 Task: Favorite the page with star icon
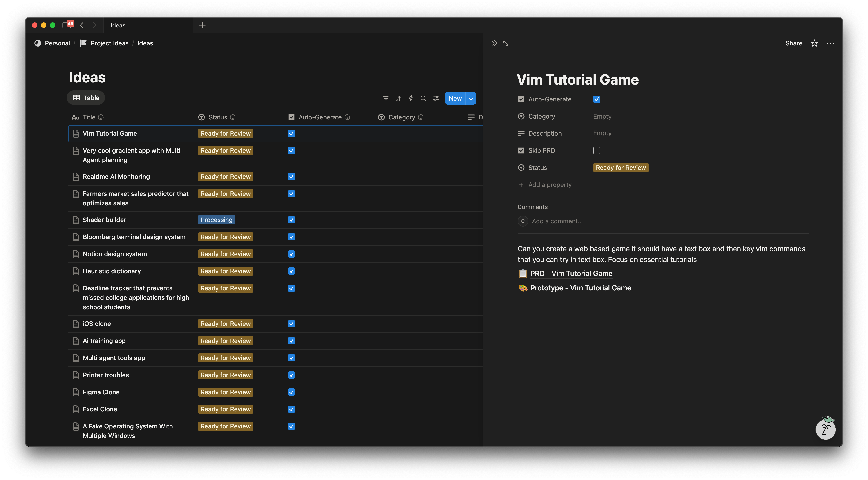pyautogui.click(x=814, y=43)
